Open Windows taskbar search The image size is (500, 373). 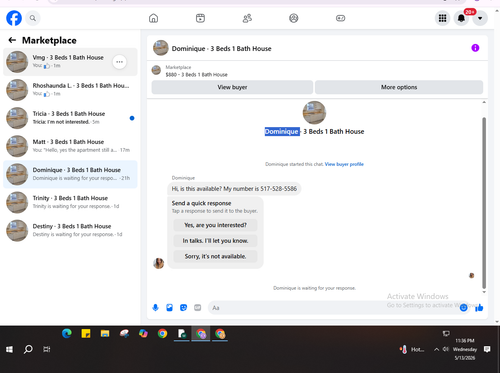pos(28,349)
